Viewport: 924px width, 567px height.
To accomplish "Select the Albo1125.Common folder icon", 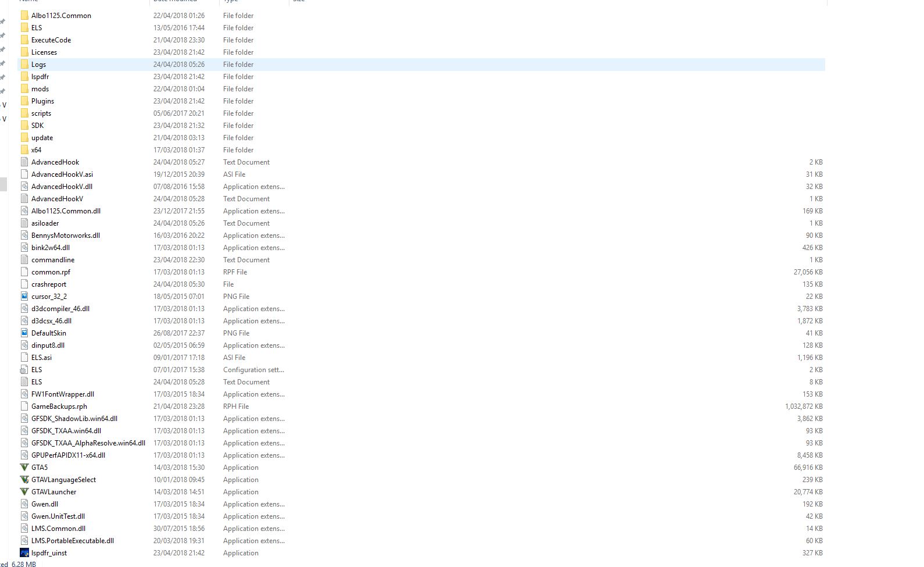I will 24,15.
